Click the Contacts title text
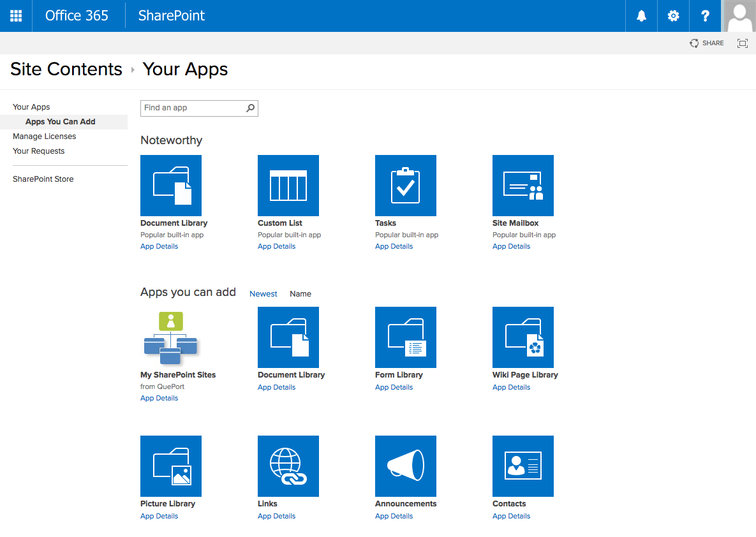Image resolution: width=756 pixels, height=537 pixels. [509, 504]
